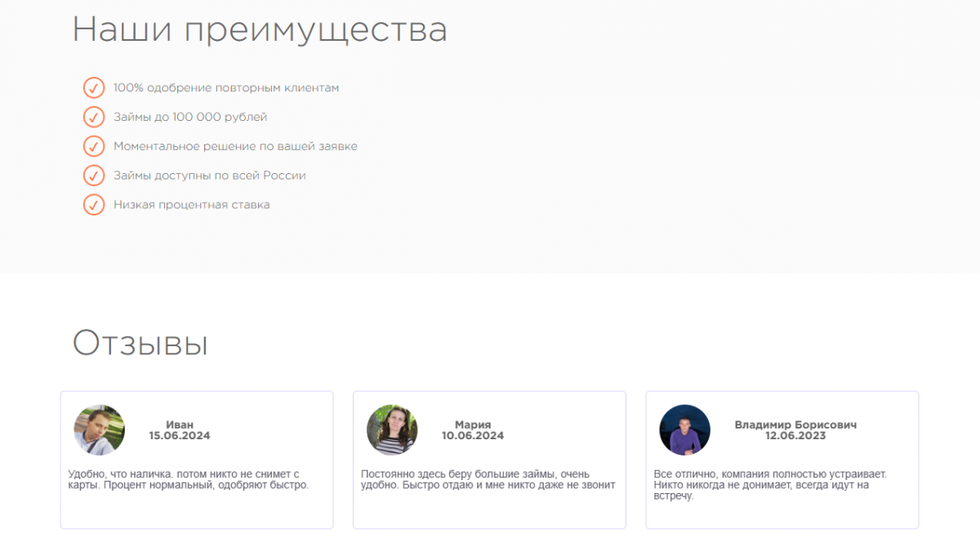Screen dimensions: 980x560
Task: Click the checkmark icon beside "Низкая процентная ставка"
Action: (94, 205)
